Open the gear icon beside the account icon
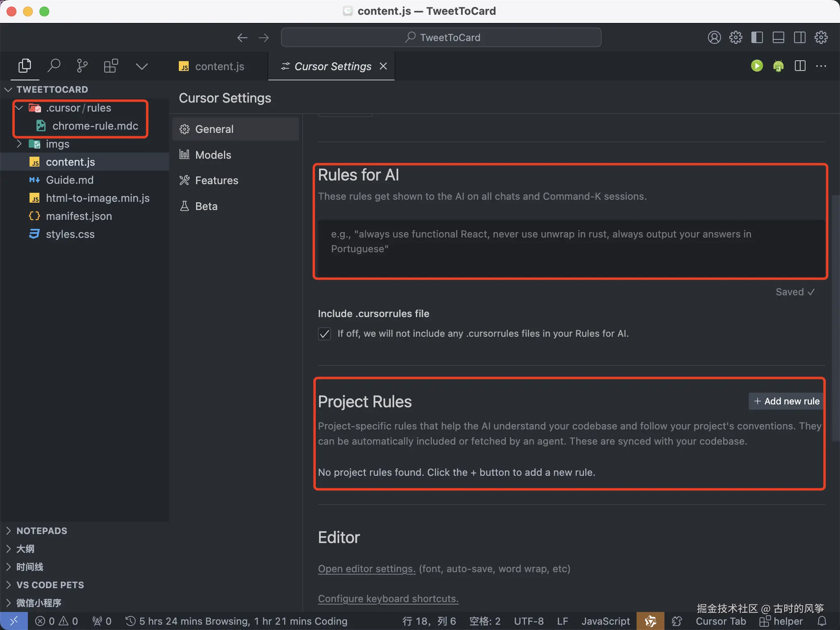The width and height of the screenshot is (840, 630). tap(735, 37)
